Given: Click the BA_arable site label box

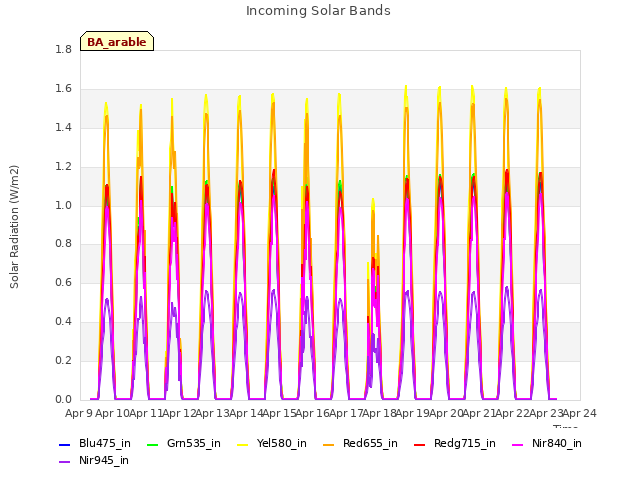Looking at the screenshot, I should (117, 41).
